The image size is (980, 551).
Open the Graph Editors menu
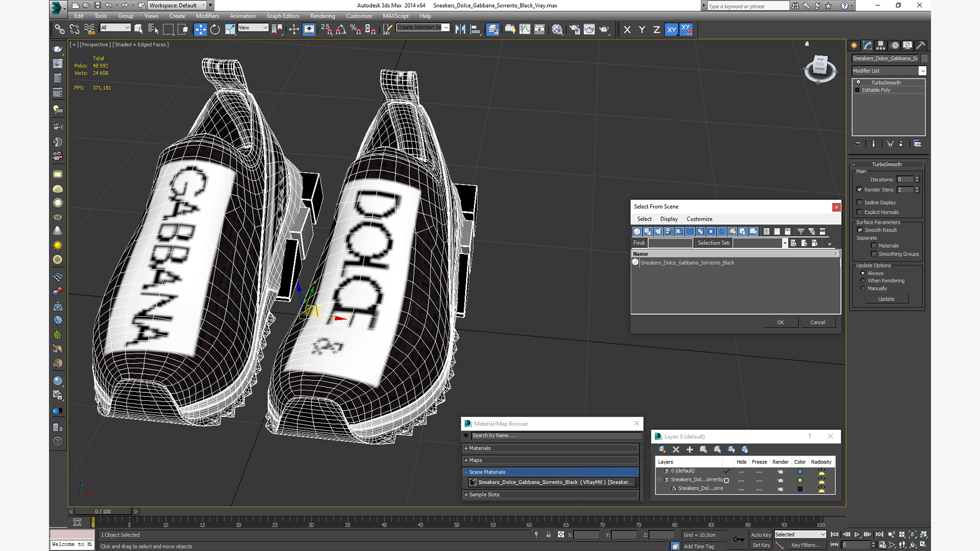point(283,16)
